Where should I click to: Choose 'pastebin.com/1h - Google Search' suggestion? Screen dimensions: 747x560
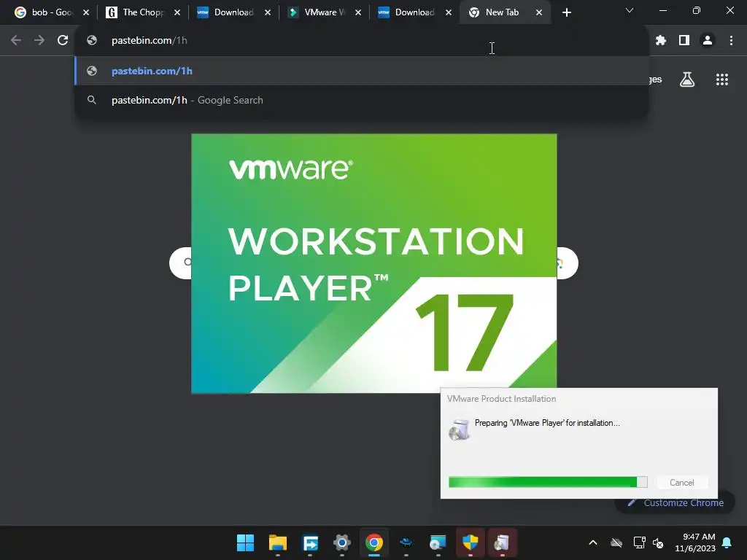(x=362, y=100)
